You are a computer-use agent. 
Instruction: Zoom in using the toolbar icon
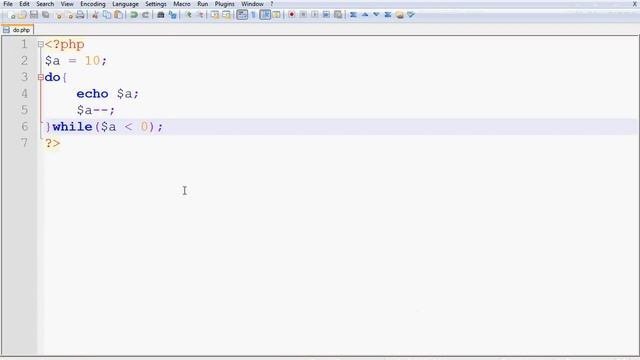(189, 15)
